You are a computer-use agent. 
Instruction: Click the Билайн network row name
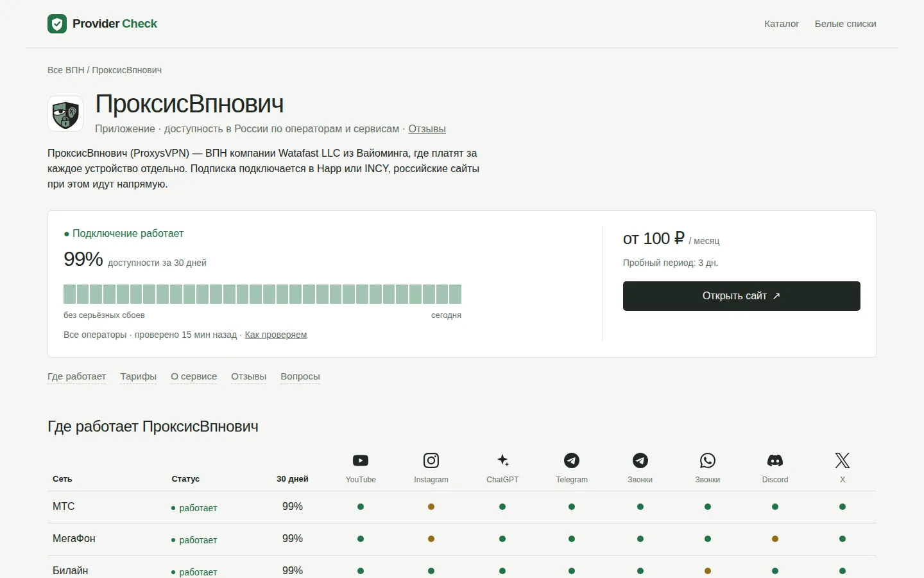pyautogui.click(x=71, y=571)
